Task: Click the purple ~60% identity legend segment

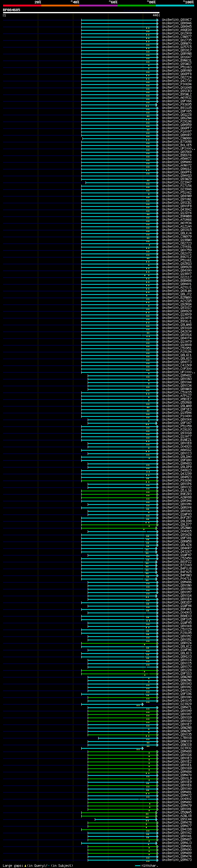Action: point(98,6)
